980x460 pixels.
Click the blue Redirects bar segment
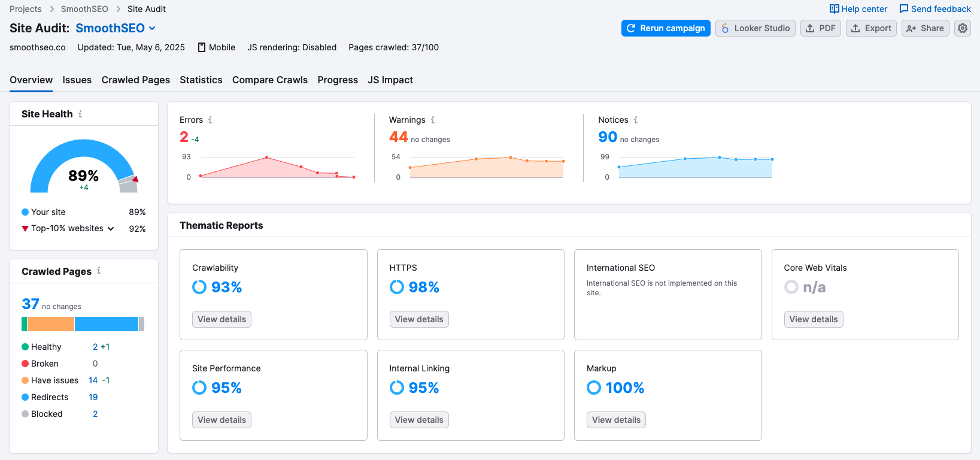107,324
